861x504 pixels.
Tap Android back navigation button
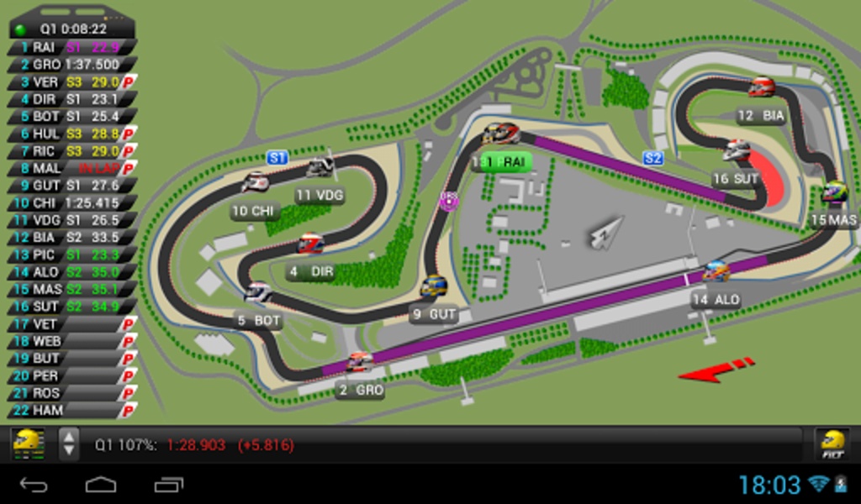34,485
